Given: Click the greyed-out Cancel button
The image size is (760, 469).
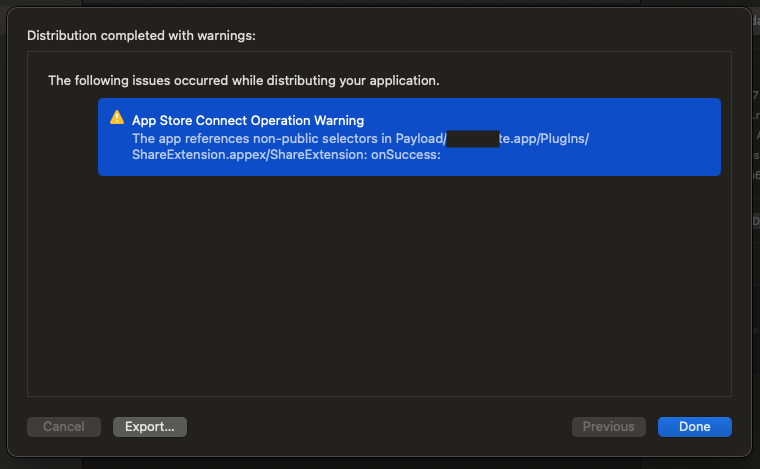Looking at the screenshot, I should point(64,427).
